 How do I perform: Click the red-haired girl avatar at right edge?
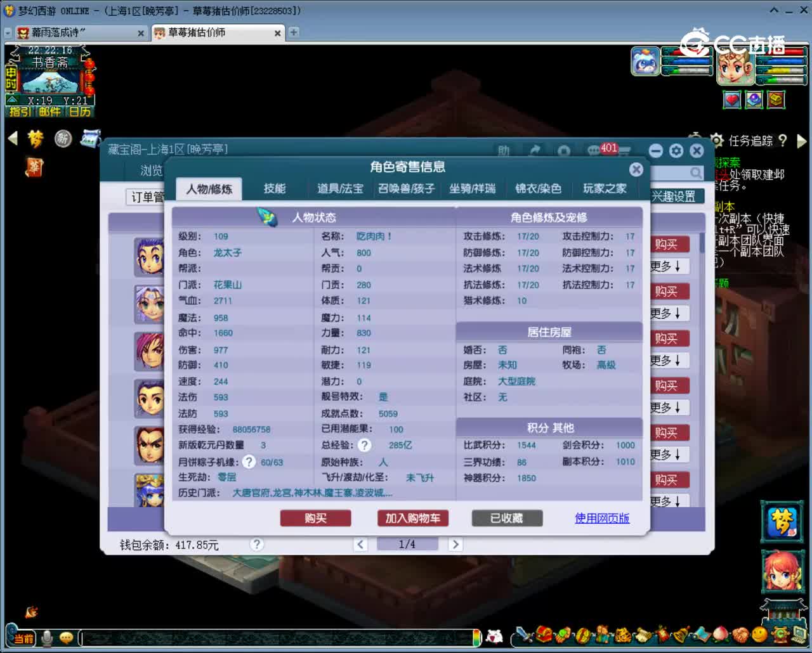[782, 570]
